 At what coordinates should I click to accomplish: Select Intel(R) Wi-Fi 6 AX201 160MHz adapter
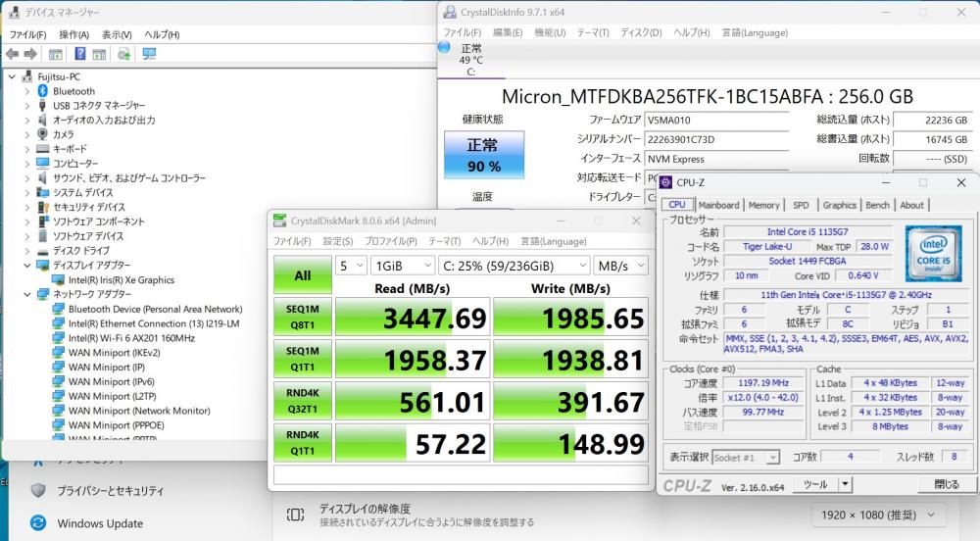pyautogui.click(x=131, y=338)
